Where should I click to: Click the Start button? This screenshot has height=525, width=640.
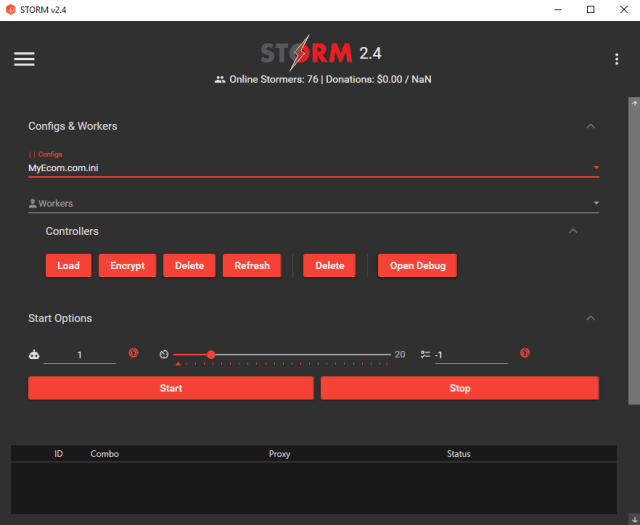pos(171,388)
